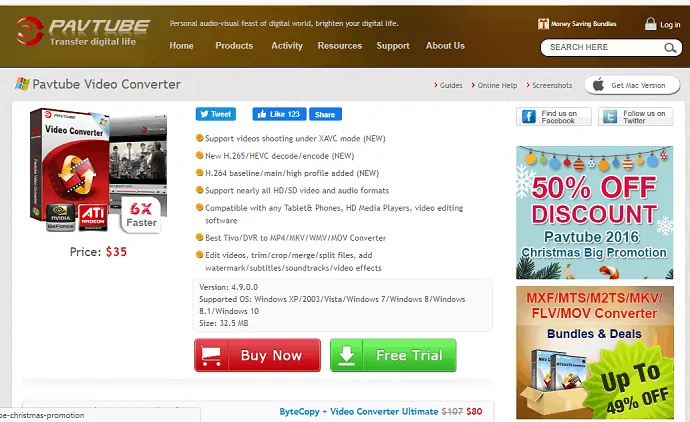Screen dimensions: 690x422
Task: Open the Online Help link
Action: (x=497, y=85)
